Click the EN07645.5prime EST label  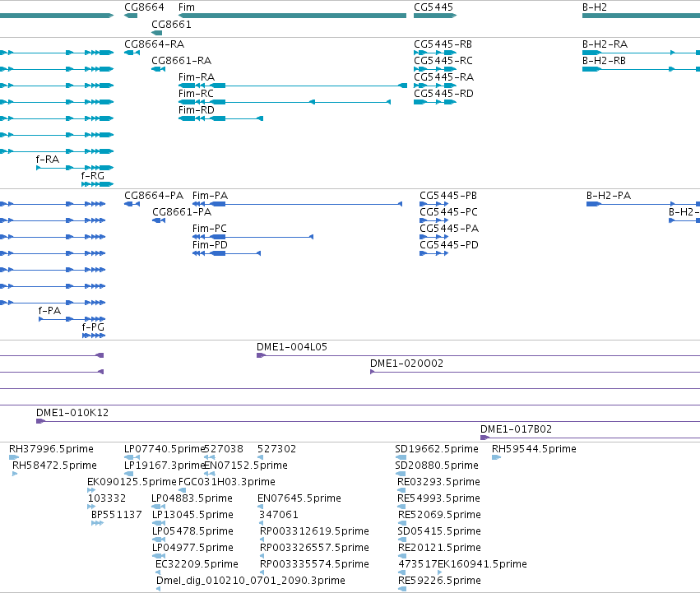tap(299, 498)
